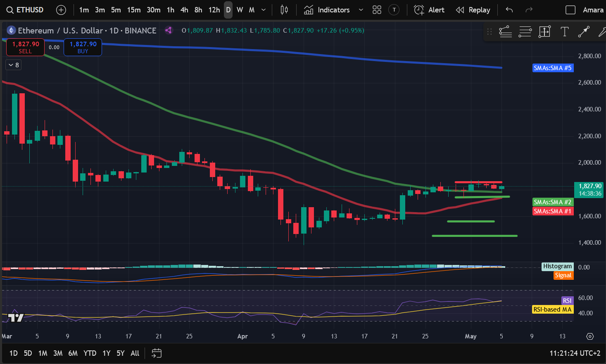Expand the more time intervals chevron

tap(264, 10)
